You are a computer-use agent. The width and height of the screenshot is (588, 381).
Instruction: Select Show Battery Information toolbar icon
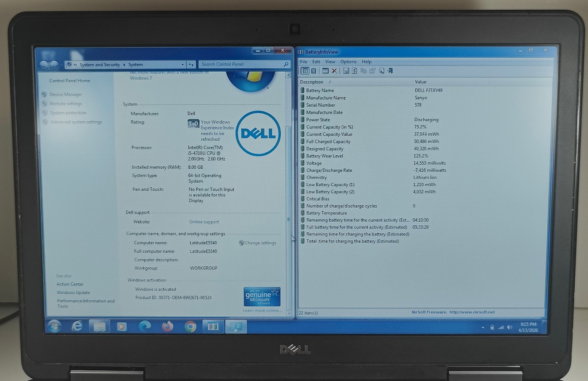pos(305,71)
